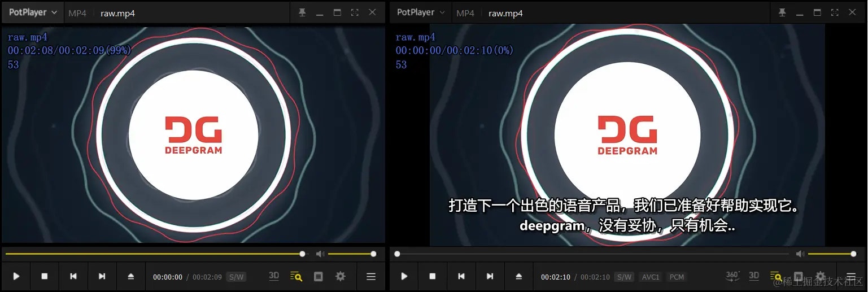Screen dimensions: 868x292
Task: Enter fullscreen in the right player
Action: pyautogui.click(x=835, y=12)
